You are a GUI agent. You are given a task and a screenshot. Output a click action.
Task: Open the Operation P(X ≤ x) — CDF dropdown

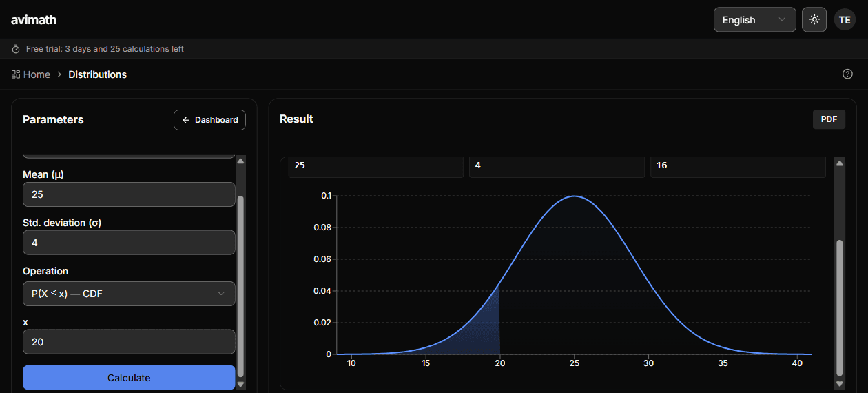pos(129,294)
